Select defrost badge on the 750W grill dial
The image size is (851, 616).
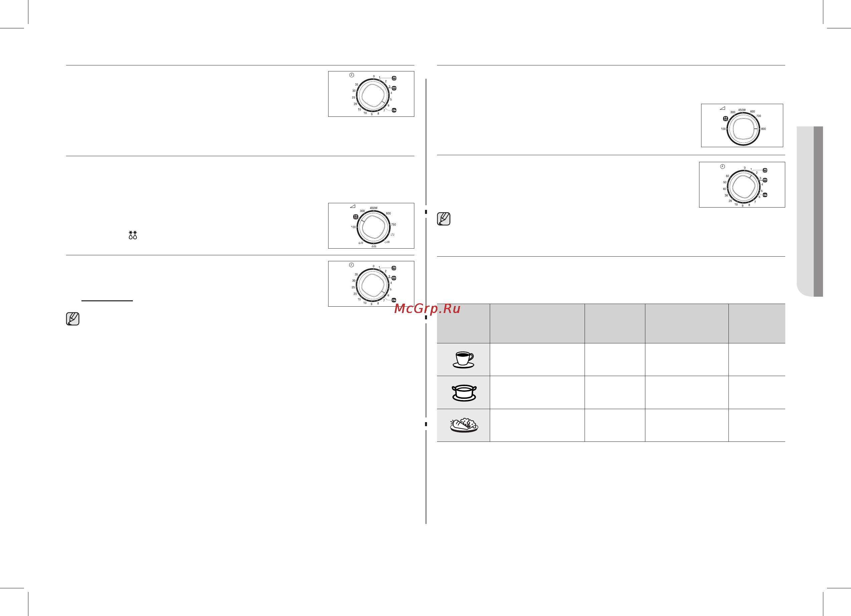point(355,217)
